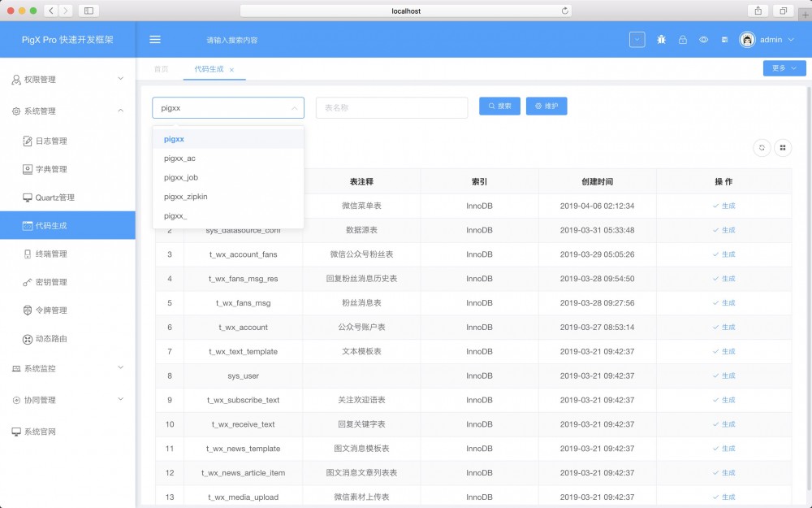This screenshot has height=508, width=812.
Task: Toggle the sidebar with the hamburger icon
Action: [154, 39]
